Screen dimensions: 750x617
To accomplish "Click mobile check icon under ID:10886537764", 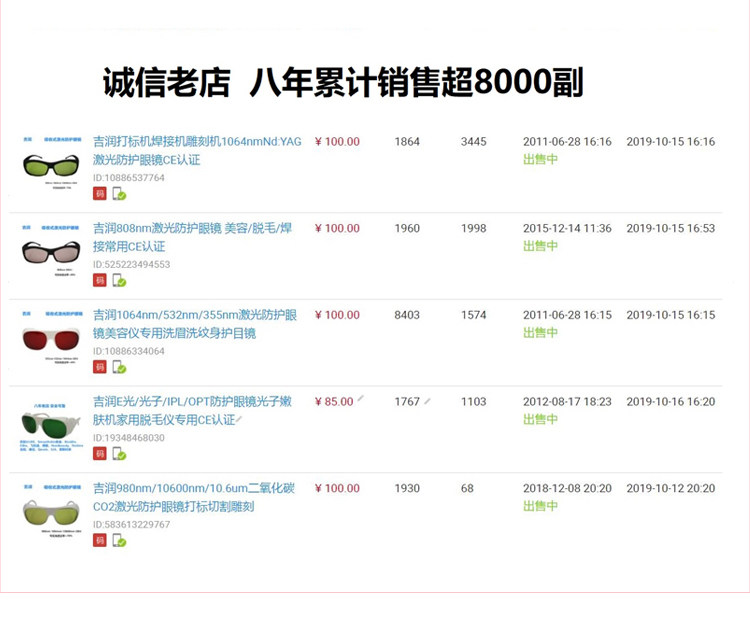I will click(119, 194).
